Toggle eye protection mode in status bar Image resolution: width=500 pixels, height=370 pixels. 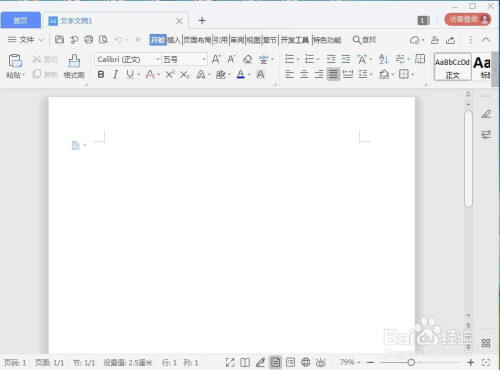321,362
